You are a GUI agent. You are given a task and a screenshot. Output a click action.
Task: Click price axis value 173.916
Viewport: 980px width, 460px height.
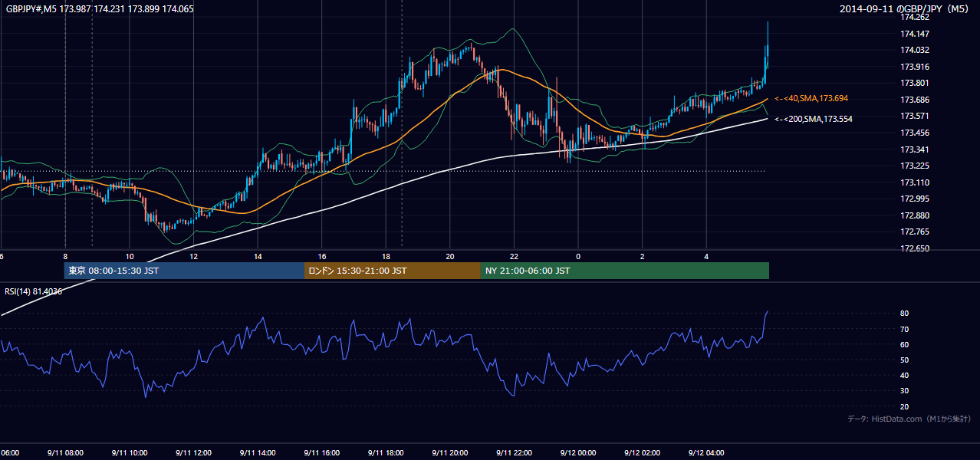click(x=914, y=67)
